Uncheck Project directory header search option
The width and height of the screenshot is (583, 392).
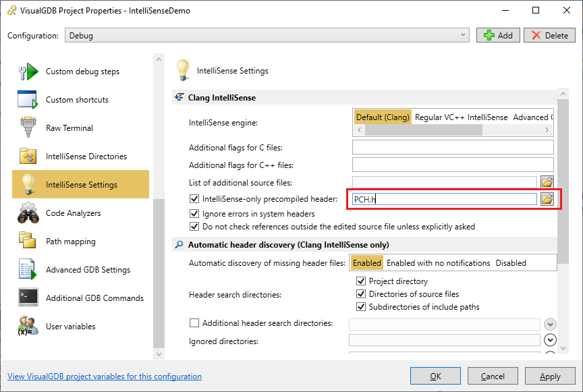(x=360, y=281)
